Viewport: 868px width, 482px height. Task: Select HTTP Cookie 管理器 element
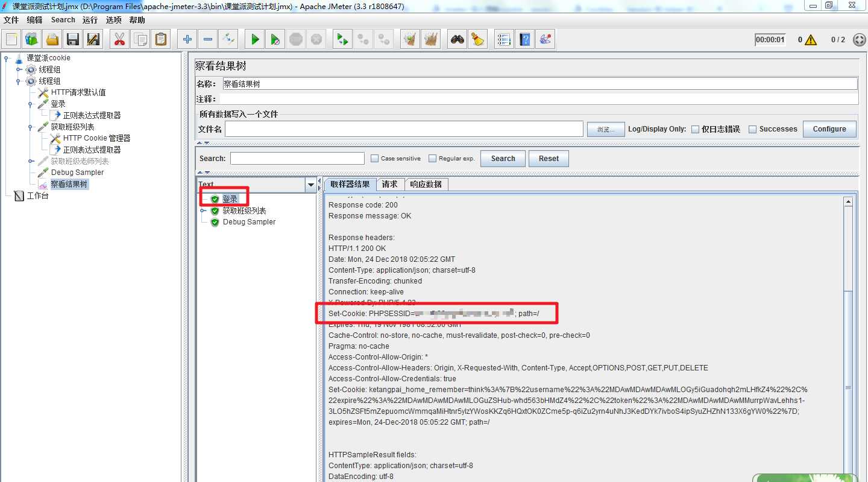coord(96,138)
